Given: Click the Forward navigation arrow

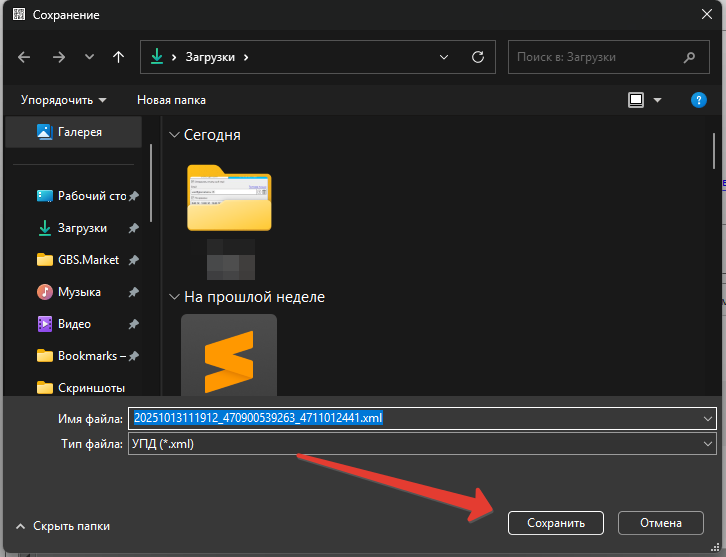Looking at the screenshot, I should [58, 58].
